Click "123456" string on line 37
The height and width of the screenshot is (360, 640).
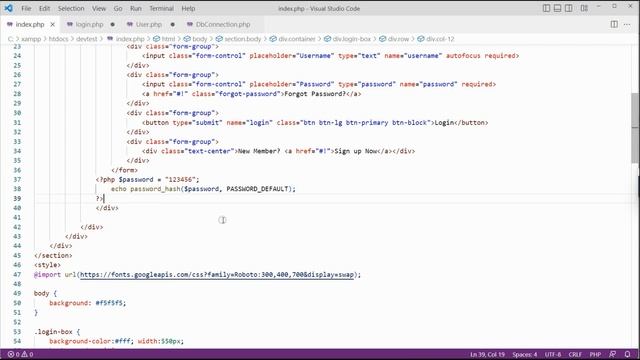pyautogui.click(x=180, y=180)
